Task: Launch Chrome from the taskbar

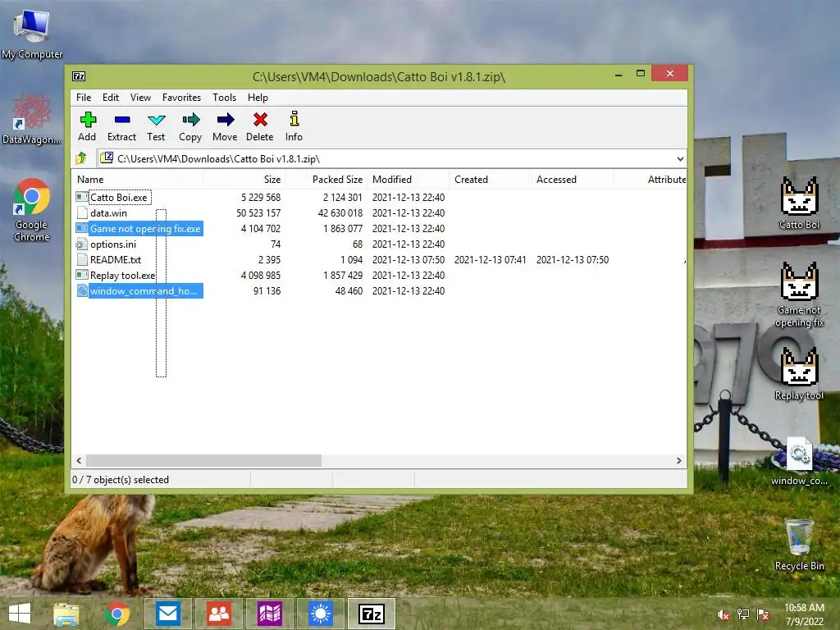Action: pyautogui.click(x=116, y=614)
